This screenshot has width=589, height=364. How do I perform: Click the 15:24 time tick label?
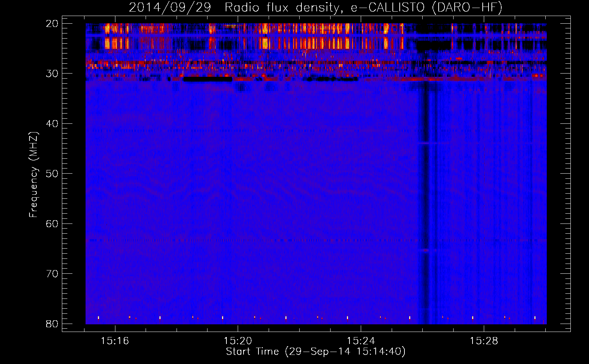point(361,341)
